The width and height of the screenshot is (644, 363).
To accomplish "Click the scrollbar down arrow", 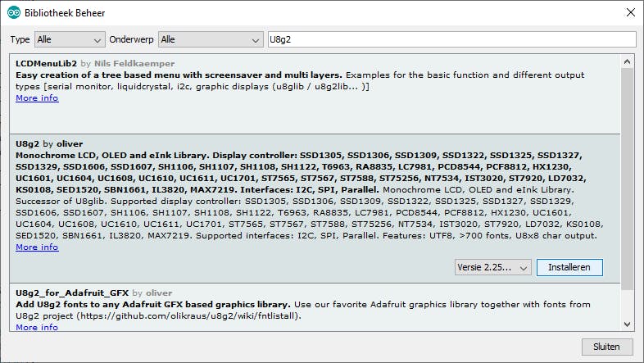I will (627, 324).
